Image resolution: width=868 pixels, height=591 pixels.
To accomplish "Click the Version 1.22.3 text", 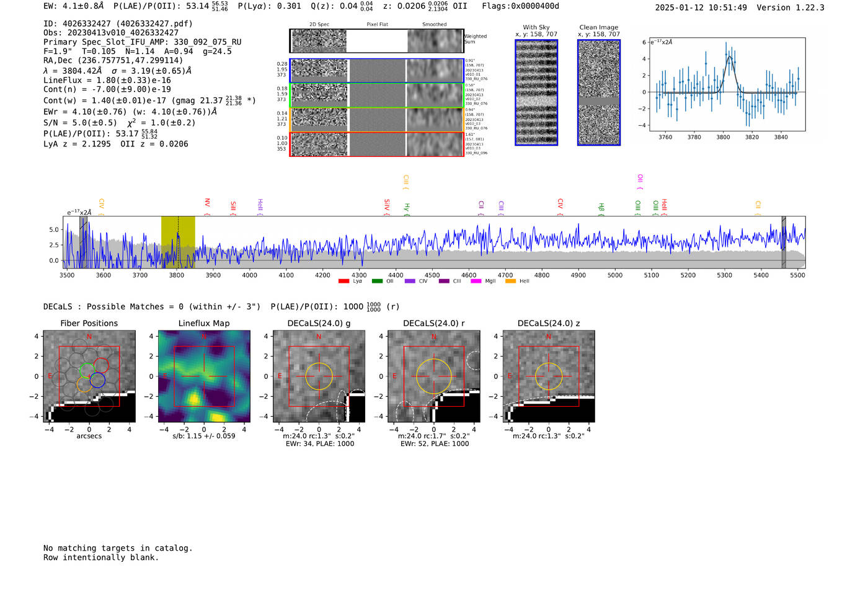I will (x=790, y=7).
